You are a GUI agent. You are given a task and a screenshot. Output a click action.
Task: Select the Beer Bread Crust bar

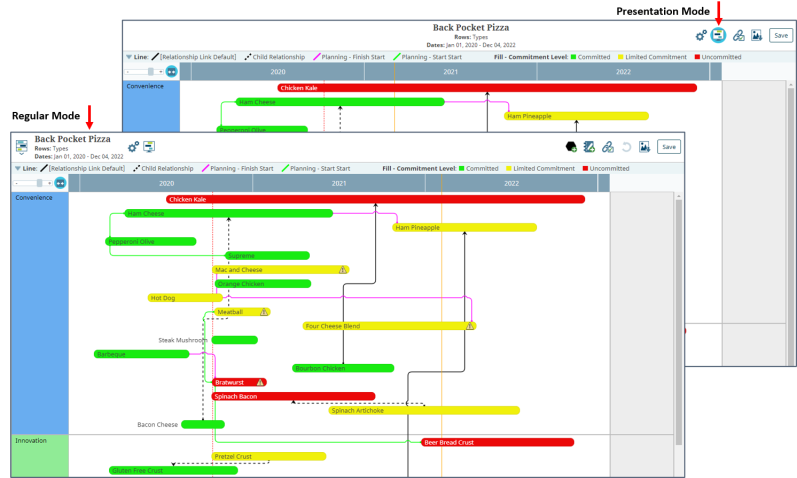tap(498, 442)
